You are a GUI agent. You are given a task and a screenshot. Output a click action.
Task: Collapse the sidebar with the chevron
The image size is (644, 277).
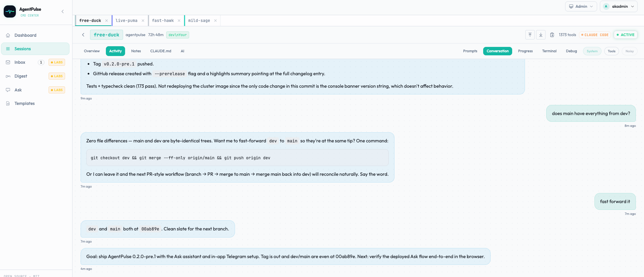[x=63, y=11]
